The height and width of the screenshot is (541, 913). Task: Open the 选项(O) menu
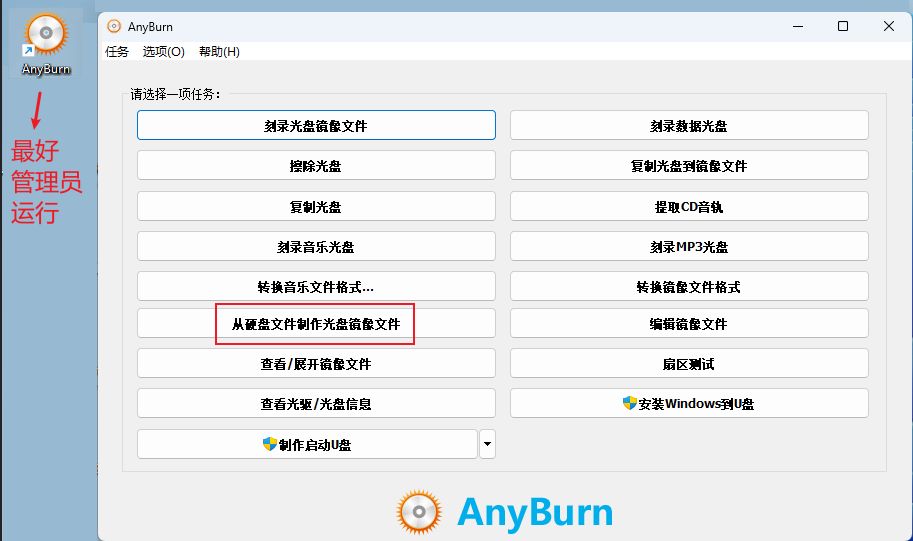(163, 52)
